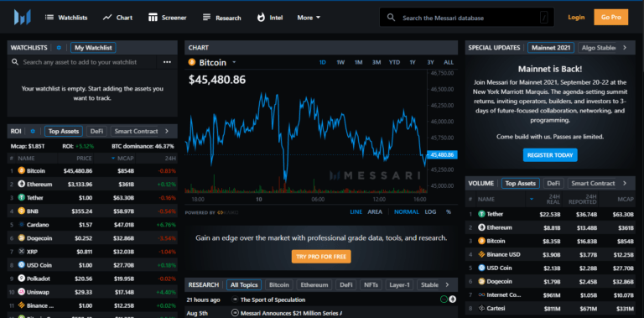
Task: Expand the More dropdown in navigation
Action: click(x=309, y=18)
